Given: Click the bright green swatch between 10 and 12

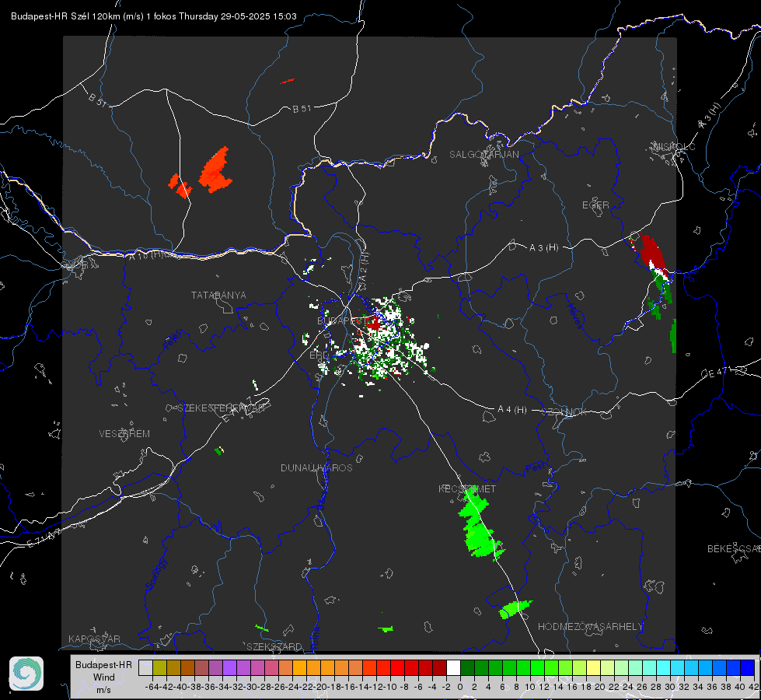Looking at the screenshot, I should [x=537, y=667].
